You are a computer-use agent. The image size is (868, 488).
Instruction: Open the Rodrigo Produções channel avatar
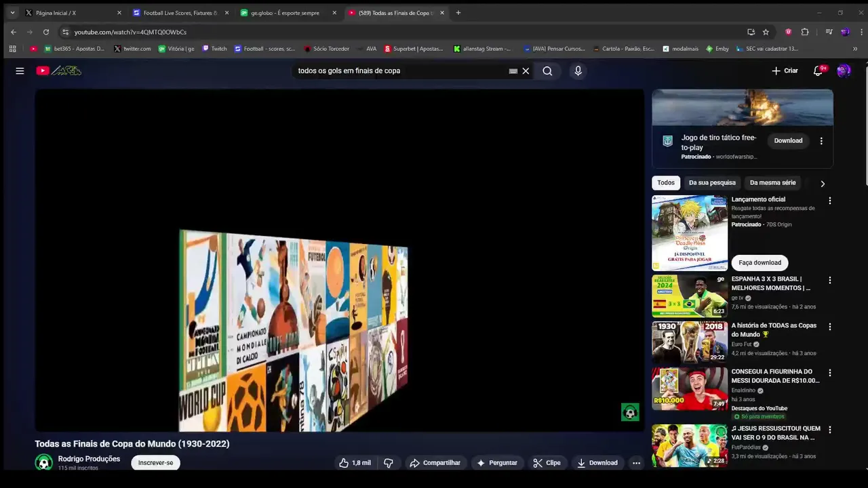44,463
